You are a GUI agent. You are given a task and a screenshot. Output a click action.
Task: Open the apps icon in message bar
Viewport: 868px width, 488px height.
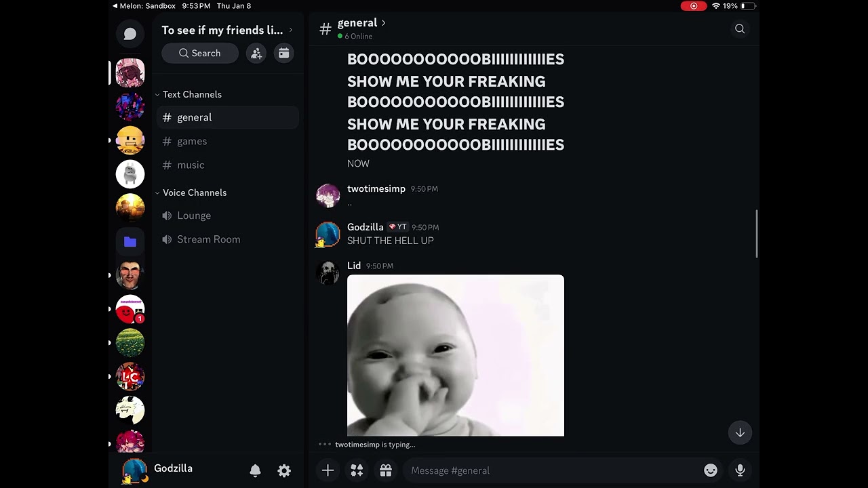pos(357,470)
